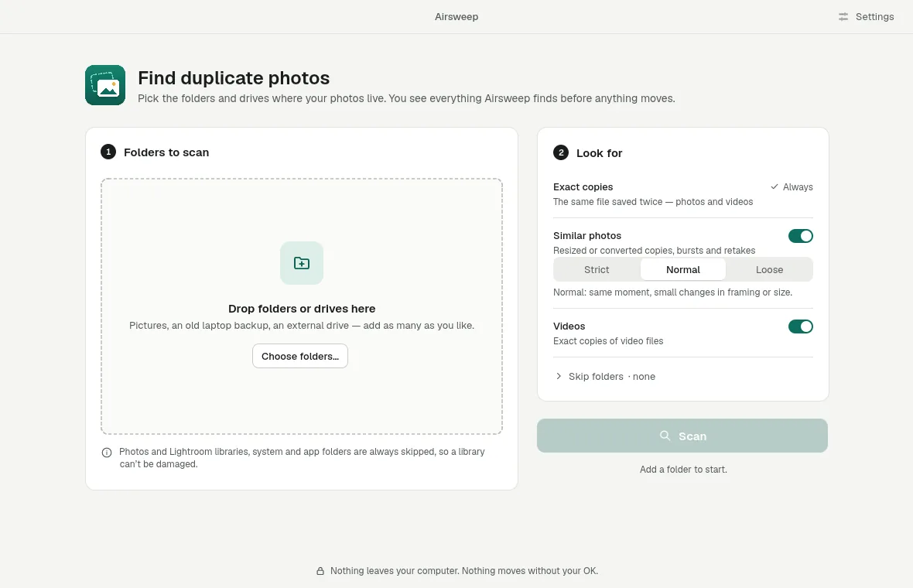Start the Scan

(x=682, y=436)
